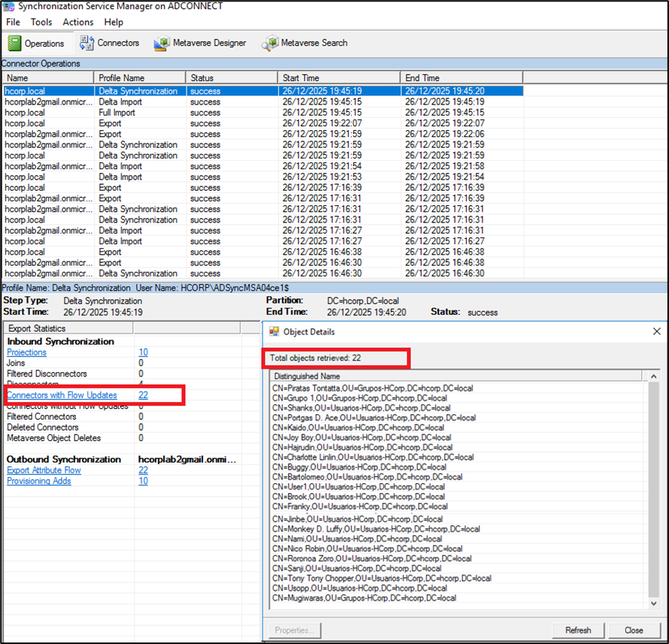
Task: Click the Synchronization Service Manager title icon
Action: 8,8
